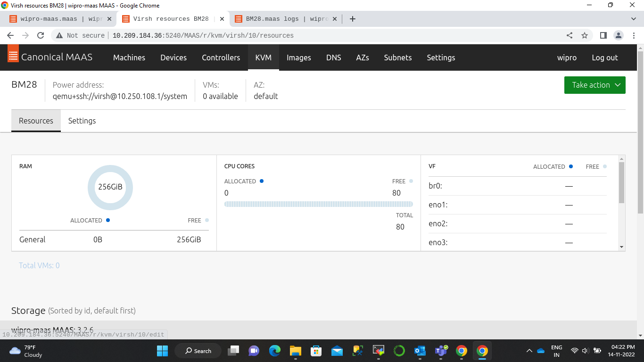
Task: Open Microsoft Teams from the taskbar
Action: [441, 351]
